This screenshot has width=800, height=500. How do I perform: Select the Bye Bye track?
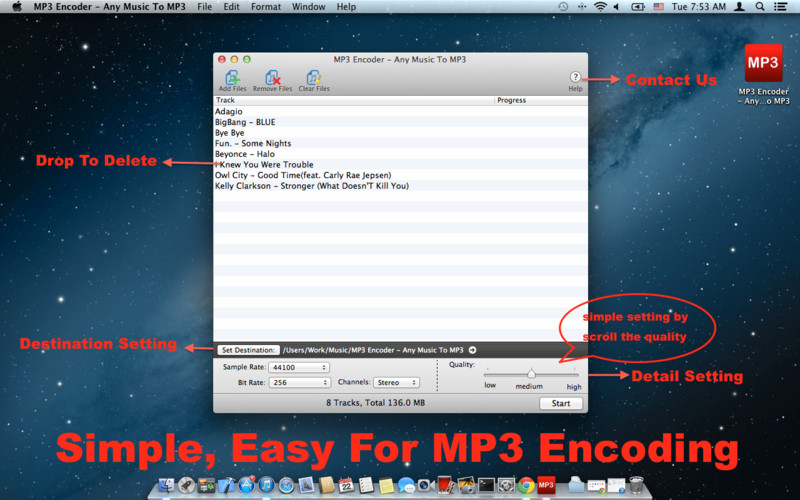click(401, 133)
